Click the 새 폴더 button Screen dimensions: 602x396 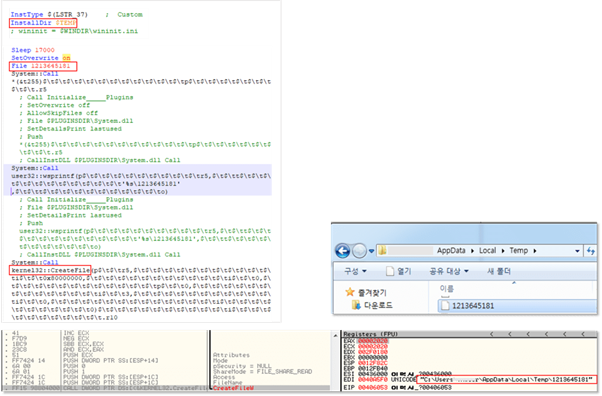point(499,272)
